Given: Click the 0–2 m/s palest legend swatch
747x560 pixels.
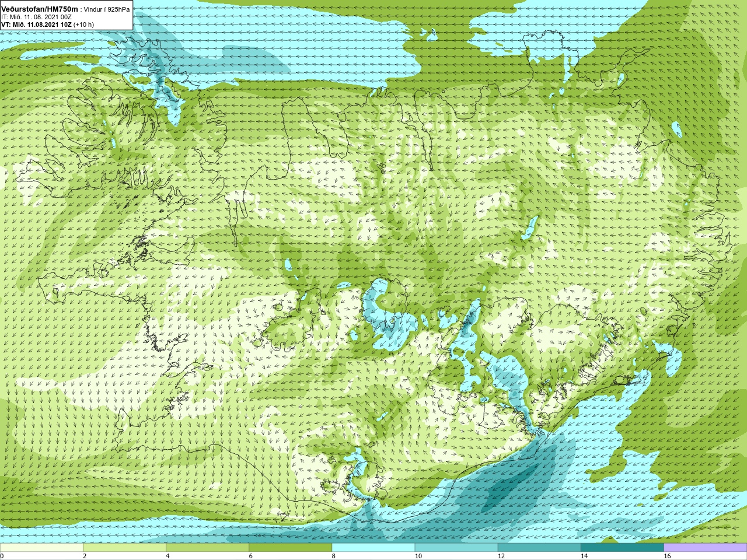Looking at the screenshot, I should pyautogui.click(x=41, y=547).
